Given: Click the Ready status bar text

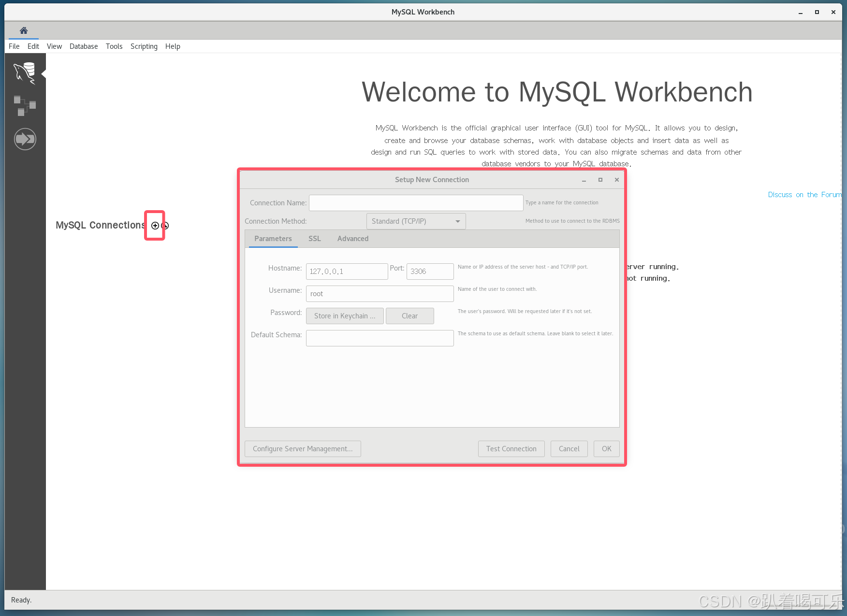Looking at the screenshot, I should click(x=21, y=600).
